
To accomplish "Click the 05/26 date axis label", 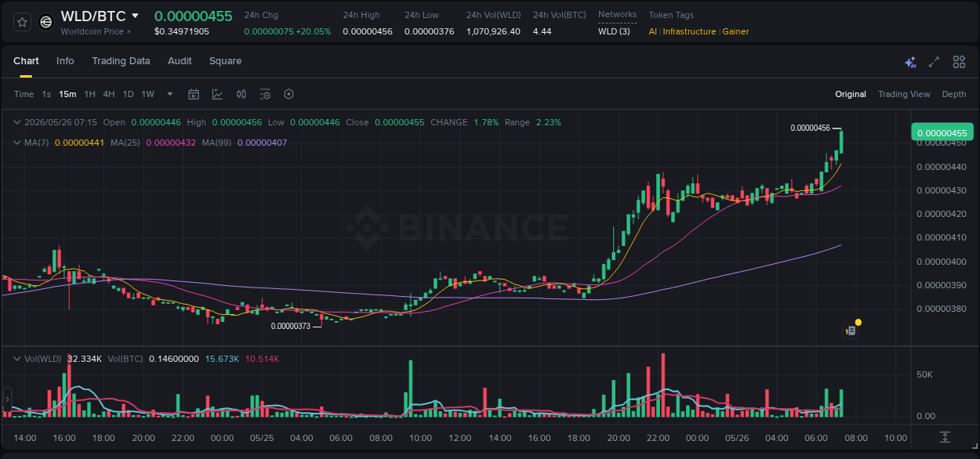I will 737,438.
